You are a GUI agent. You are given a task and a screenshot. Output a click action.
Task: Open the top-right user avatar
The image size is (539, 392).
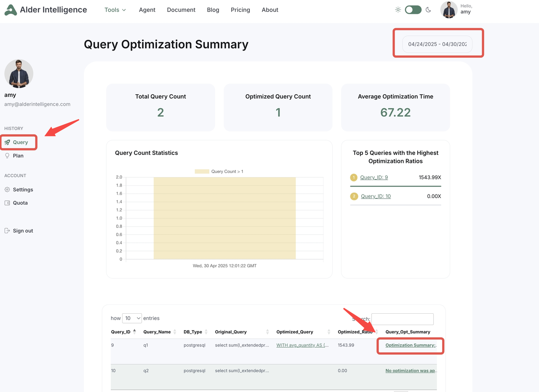tap(449, 10)
